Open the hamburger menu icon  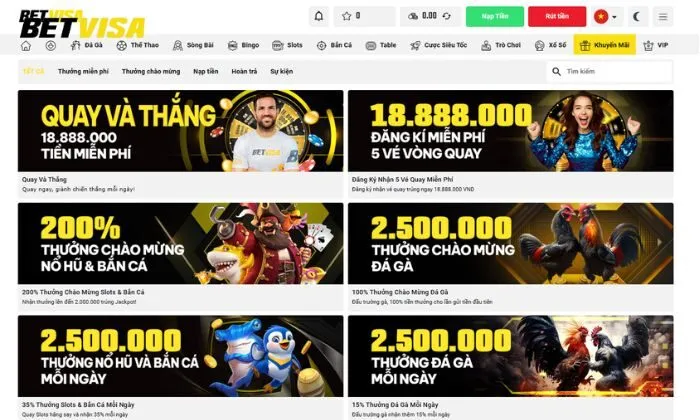coord(663,17)
